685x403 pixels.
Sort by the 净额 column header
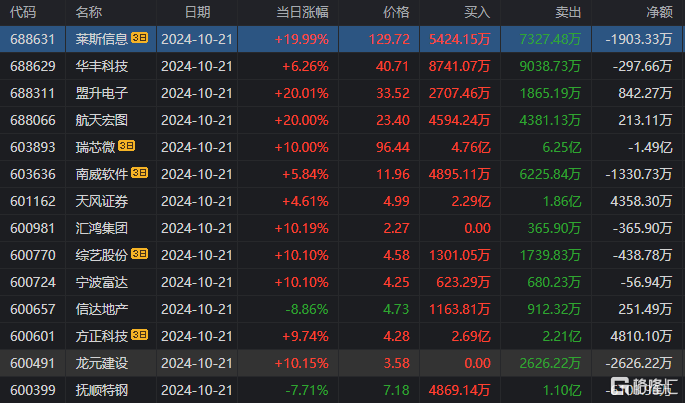coord(659,12)
